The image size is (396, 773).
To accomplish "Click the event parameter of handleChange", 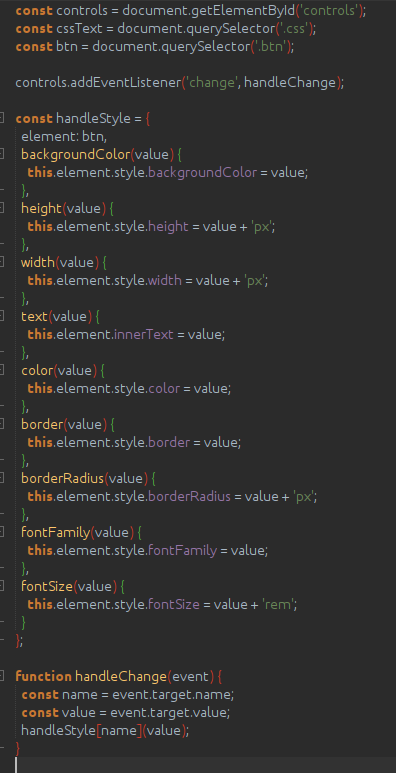I will 190,676.
